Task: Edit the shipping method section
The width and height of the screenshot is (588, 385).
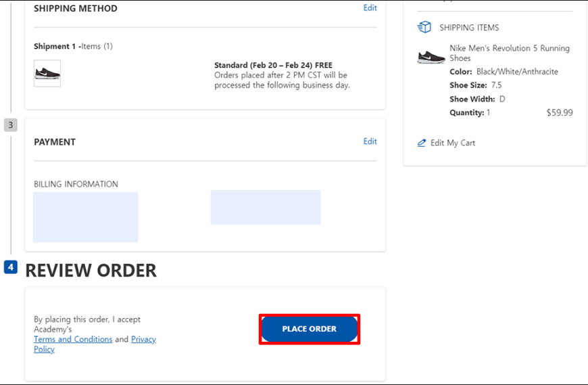Action: (x=370, y=8)
